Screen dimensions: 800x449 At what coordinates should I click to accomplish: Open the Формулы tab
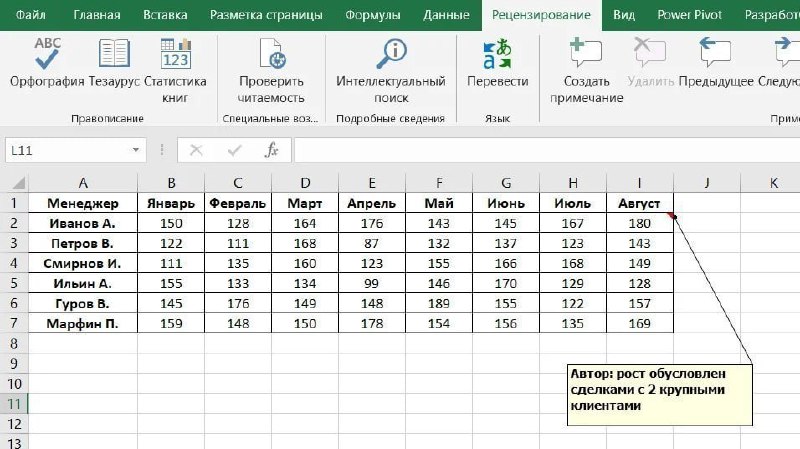tap(372, 15)
